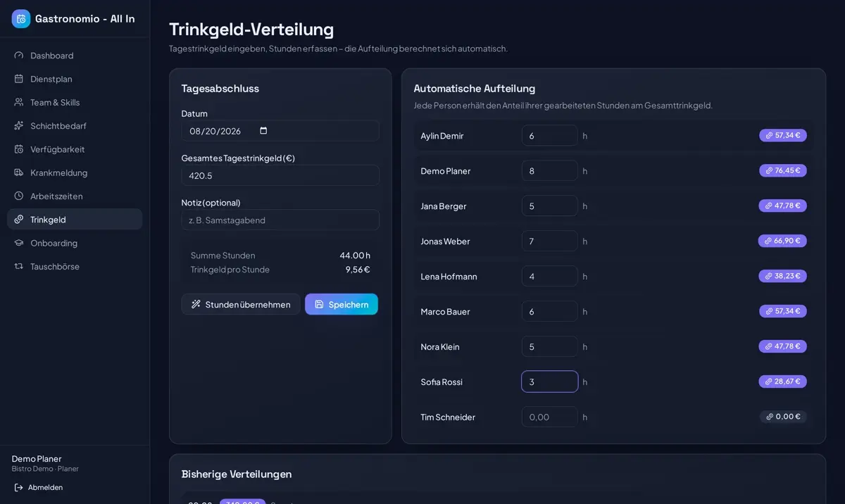The image size is (845, 504).
Task: Log out via Abmelden
Action: (38, 487)
